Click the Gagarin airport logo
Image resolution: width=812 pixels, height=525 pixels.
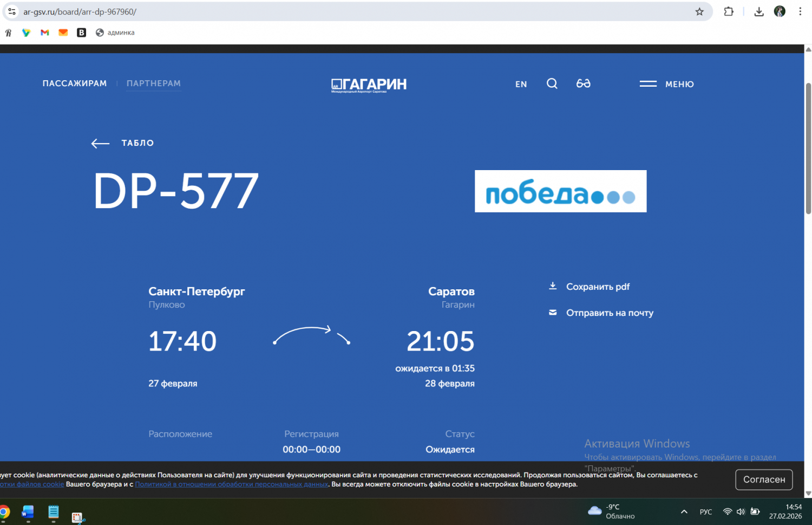point(369,85)
